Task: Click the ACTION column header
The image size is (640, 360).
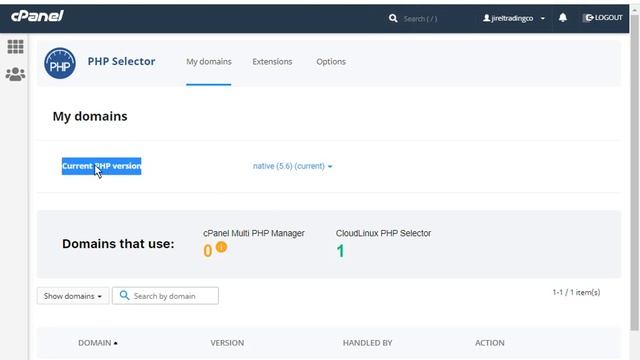Action: tap(490, 343)
